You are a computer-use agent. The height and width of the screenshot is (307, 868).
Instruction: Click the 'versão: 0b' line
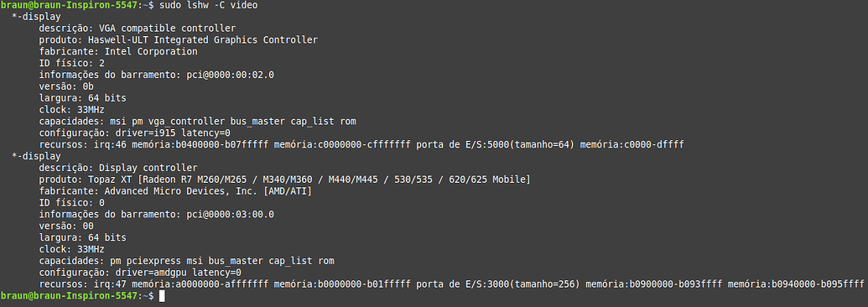(66, 86)
